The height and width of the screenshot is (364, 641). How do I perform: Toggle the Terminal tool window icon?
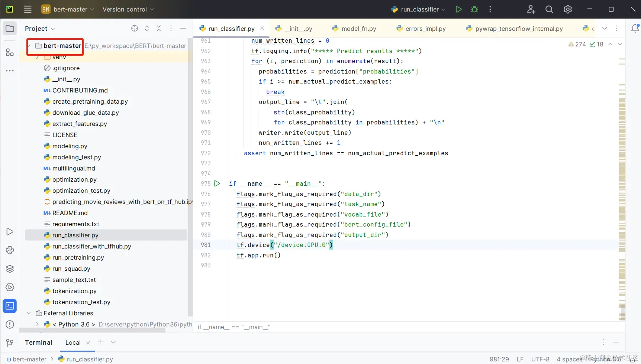[10, 306]
